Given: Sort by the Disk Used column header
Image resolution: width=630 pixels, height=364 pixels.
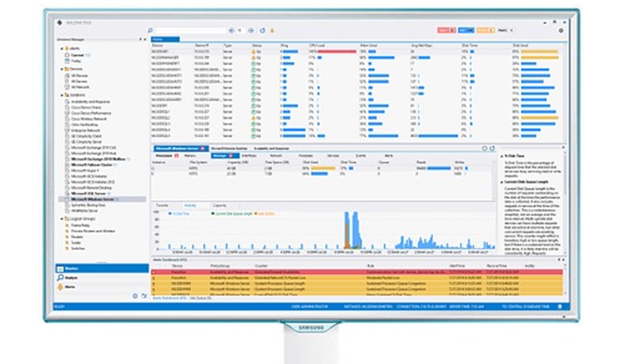Looking at the screenshot, I should point(520,45).
